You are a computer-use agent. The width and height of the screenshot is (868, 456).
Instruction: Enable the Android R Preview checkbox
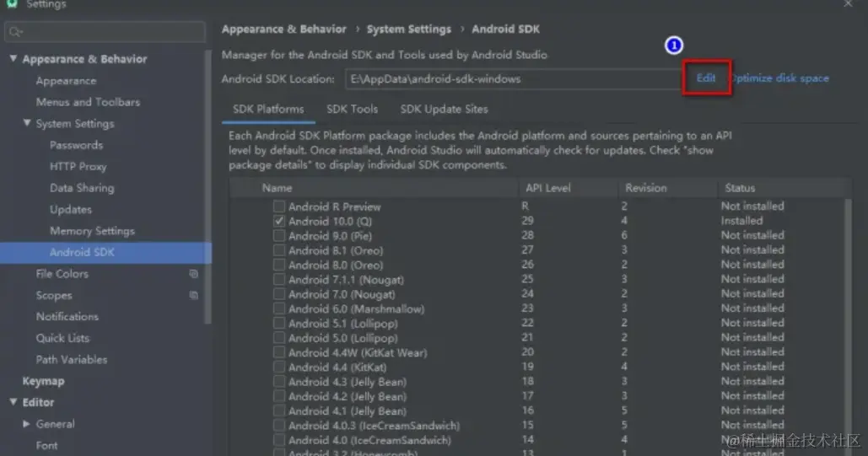[x=278, y=207]
